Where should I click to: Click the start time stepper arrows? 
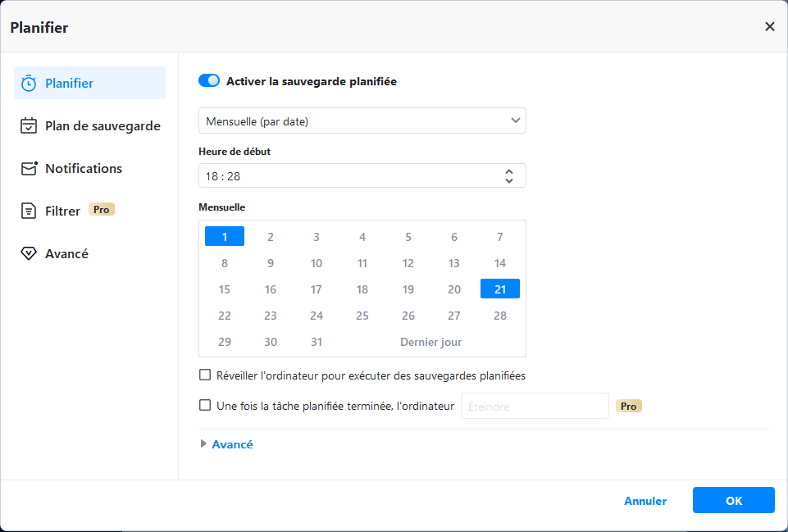pyautogui.click(x=509, y=175)
